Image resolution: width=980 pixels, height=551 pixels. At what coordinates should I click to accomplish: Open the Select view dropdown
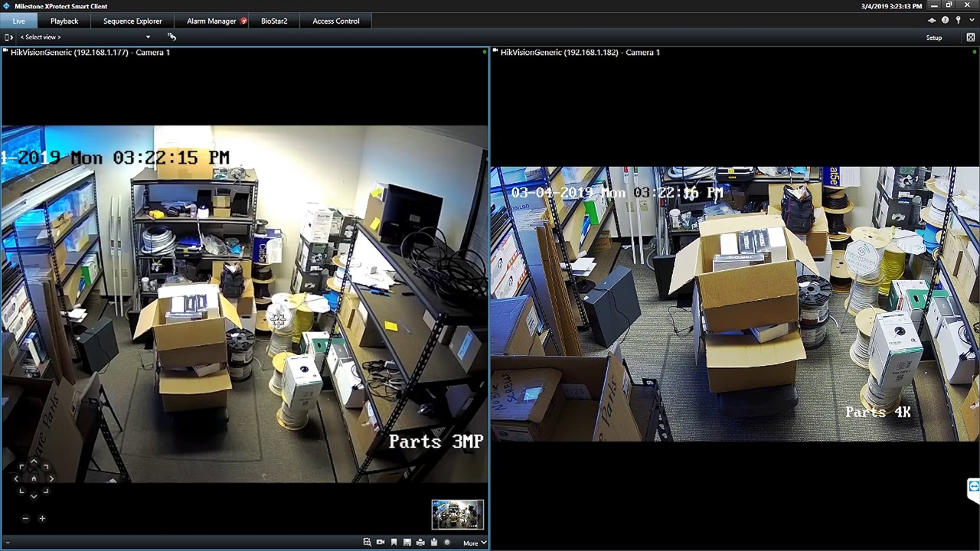click(x=85, y=37)
